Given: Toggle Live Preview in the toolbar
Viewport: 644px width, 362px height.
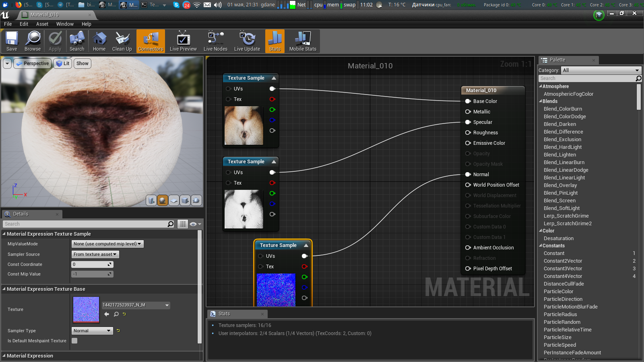Looking at the screenshot, I should (183, 41).
